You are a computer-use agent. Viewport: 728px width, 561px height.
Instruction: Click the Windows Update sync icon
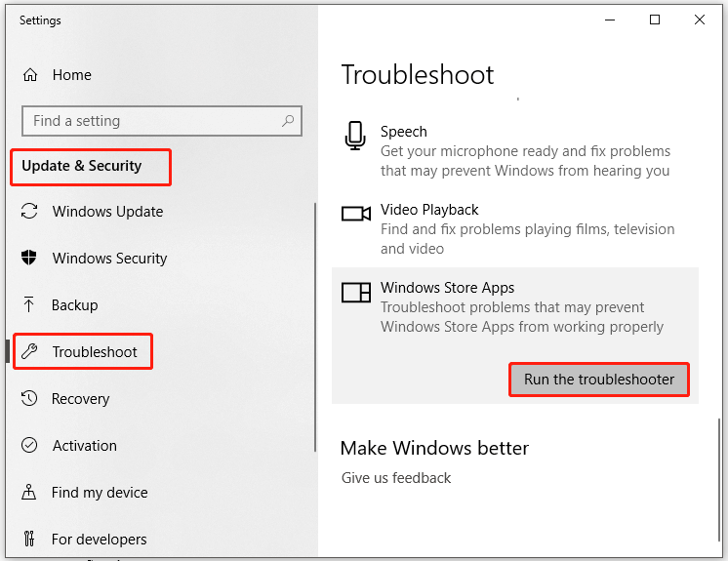pos(30,212)
